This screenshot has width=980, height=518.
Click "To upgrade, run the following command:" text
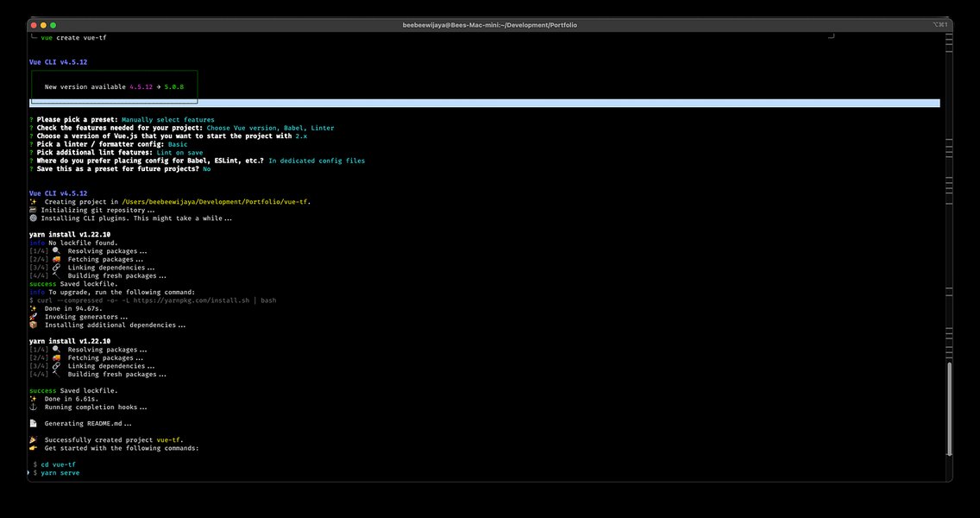click(x=122, y=292)
